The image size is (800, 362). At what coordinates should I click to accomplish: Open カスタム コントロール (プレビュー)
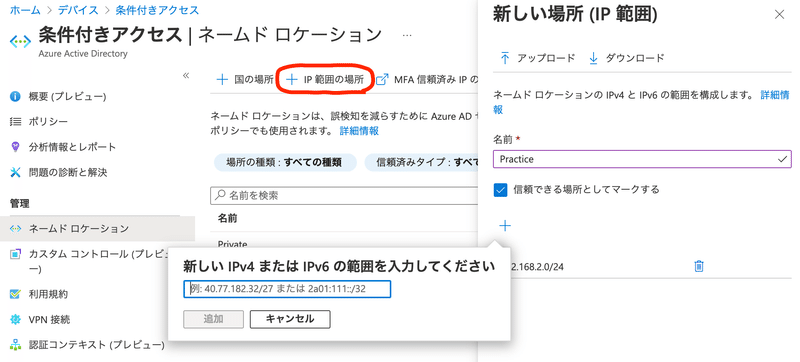click(x=97, y=261)
